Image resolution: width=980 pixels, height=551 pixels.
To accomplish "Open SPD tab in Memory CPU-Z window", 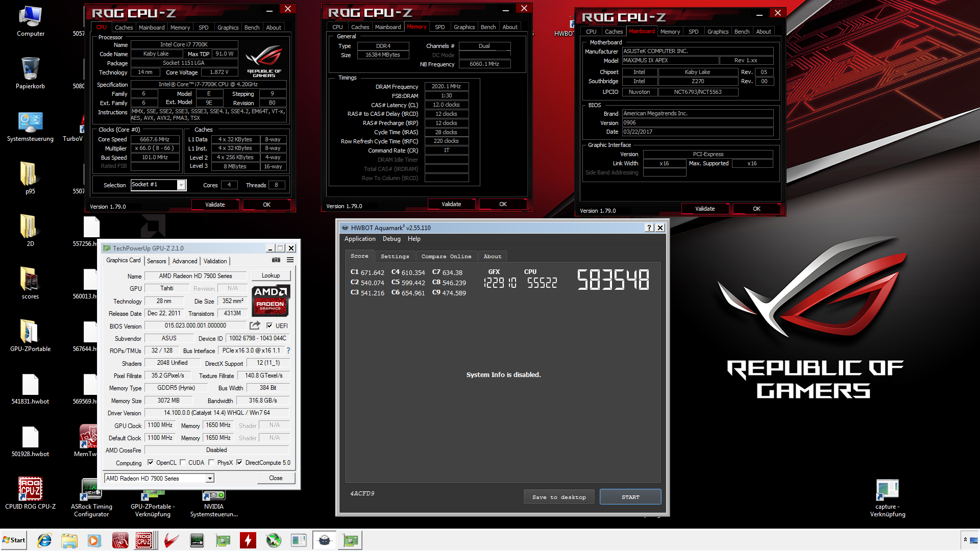I will (x=440, y=27).
